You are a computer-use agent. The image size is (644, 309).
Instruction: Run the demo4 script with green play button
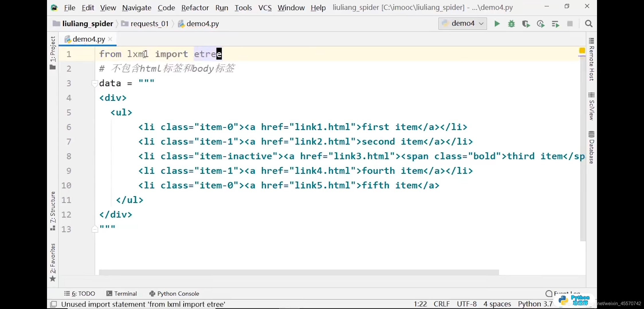coord(497,24)
